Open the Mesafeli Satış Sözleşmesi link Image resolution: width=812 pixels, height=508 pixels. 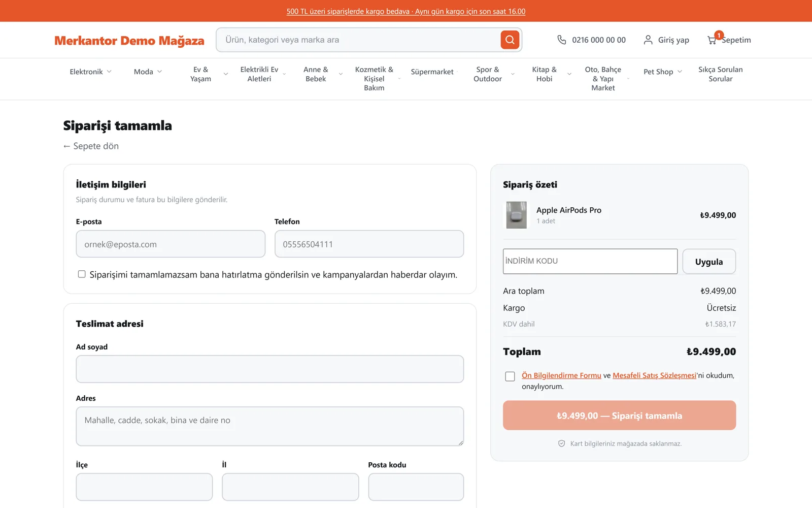[654, 375]
